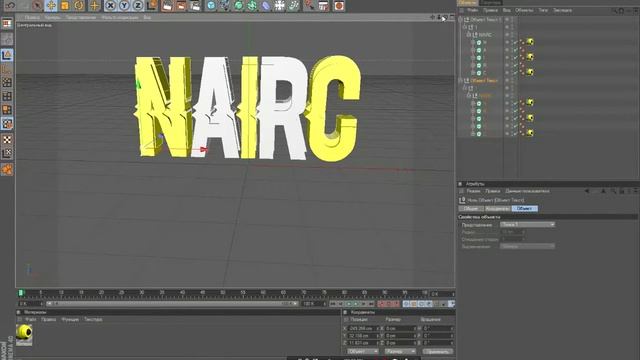Select Polygons mode in left sidebar
The height and width of the screenshot is (360, 640).
click(x=7, y=110)
